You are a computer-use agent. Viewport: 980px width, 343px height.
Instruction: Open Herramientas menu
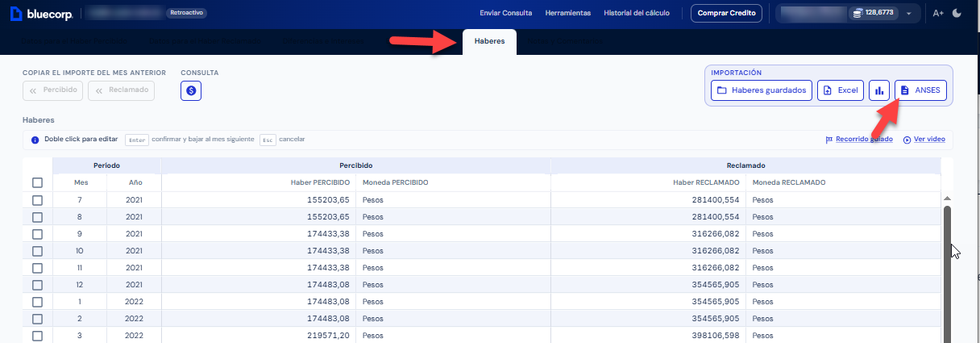pyautogui.click(x=568, y=13)
